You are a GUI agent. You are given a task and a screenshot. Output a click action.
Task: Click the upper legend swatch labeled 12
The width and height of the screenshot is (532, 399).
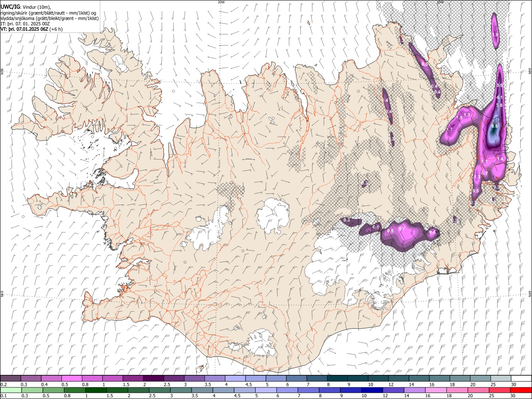click(x=398, y=378)
